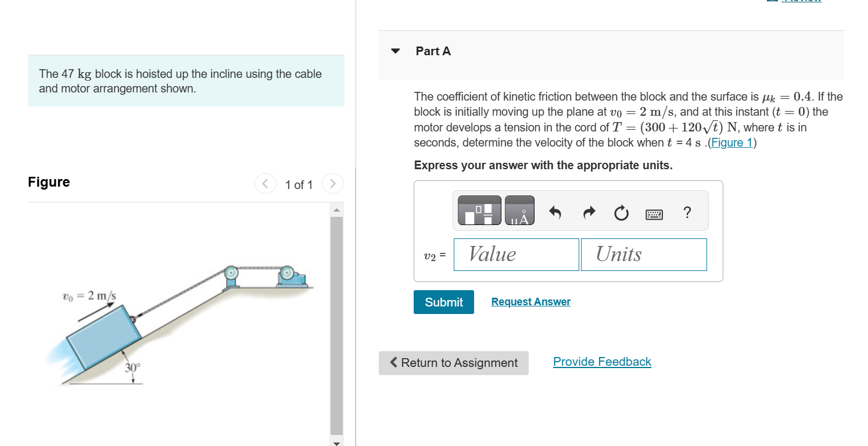This screenshot has height=446, width=868.
Task: Redo the last answer edit
Action: [588, 212]
